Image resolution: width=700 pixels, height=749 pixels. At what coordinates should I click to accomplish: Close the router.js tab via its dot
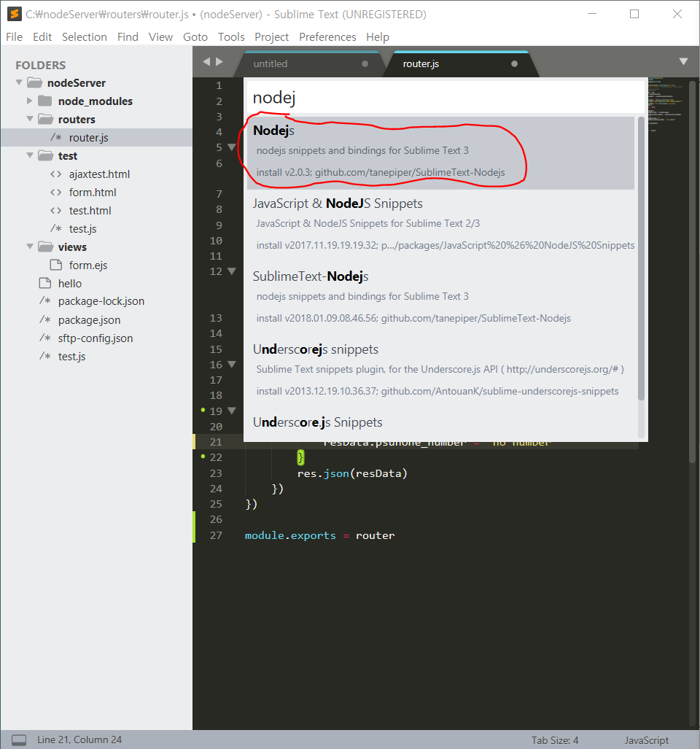[514, 63]
